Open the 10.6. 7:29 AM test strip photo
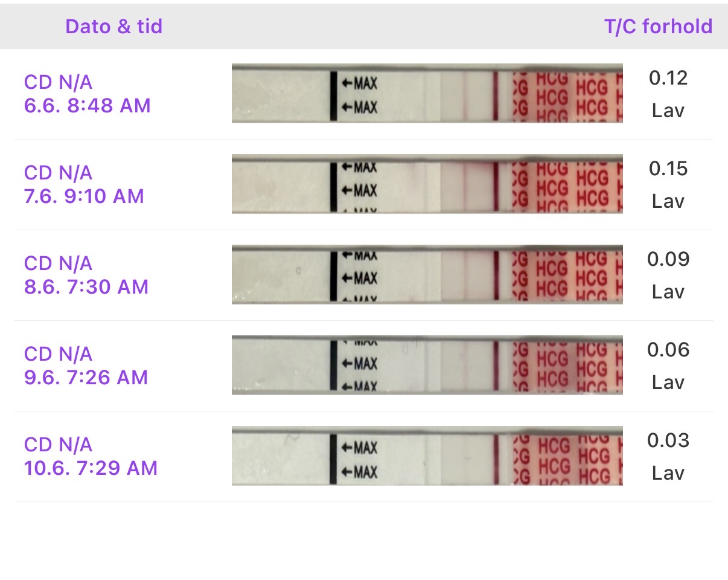Viewport: 728px width, 580px height. 427,456
